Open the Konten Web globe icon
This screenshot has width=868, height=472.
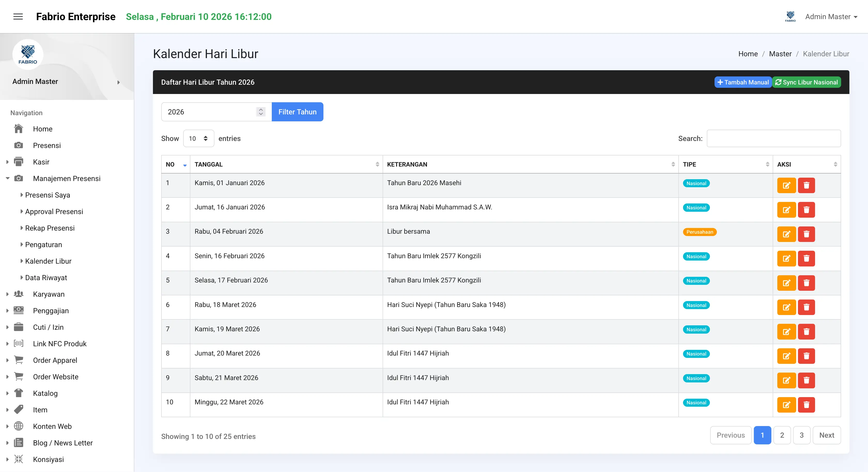(19, 426)
